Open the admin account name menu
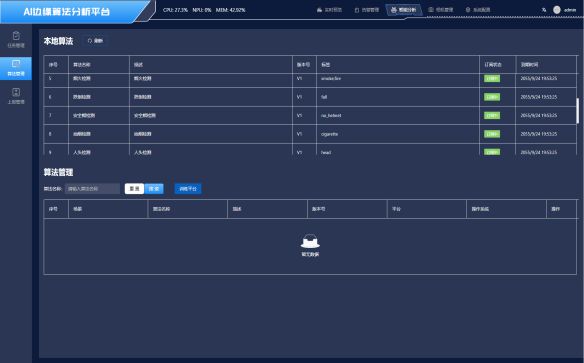This screenshot has width=584, height=363. [570, 10]
